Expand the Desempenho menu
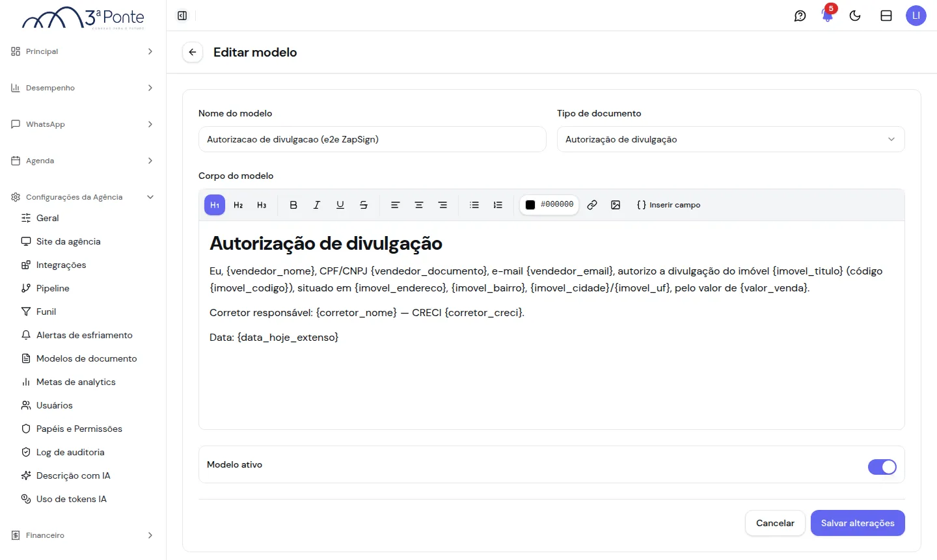This screenshot has width=937, height=560. [x=83, y=88]
